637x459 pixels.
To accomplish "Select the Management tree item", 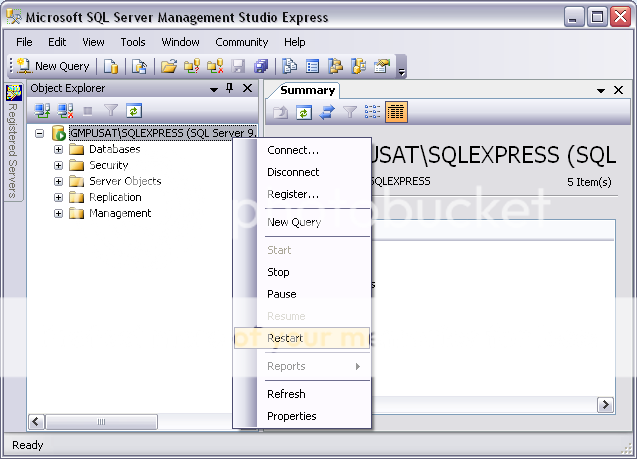I will 120,213.
